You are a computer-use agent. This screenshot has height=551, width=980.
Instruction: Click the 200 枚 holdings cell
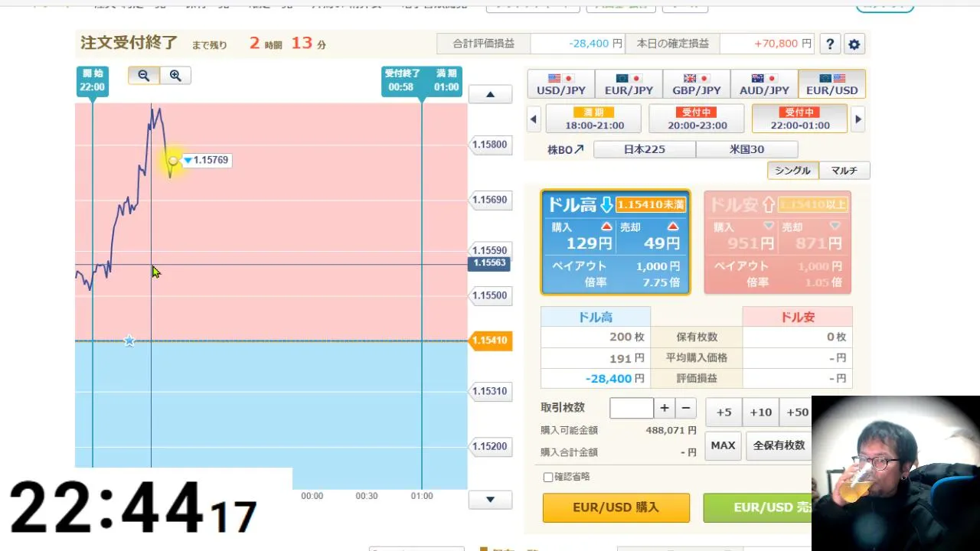click(x=596, y=337)
